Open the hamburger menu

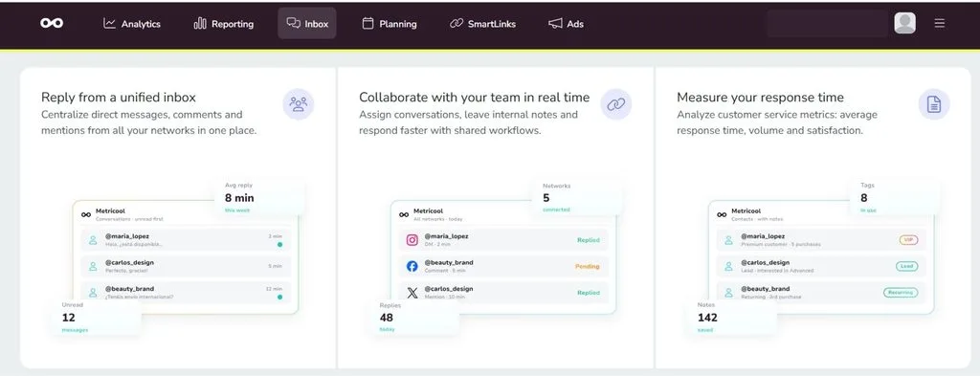(940, 23)
